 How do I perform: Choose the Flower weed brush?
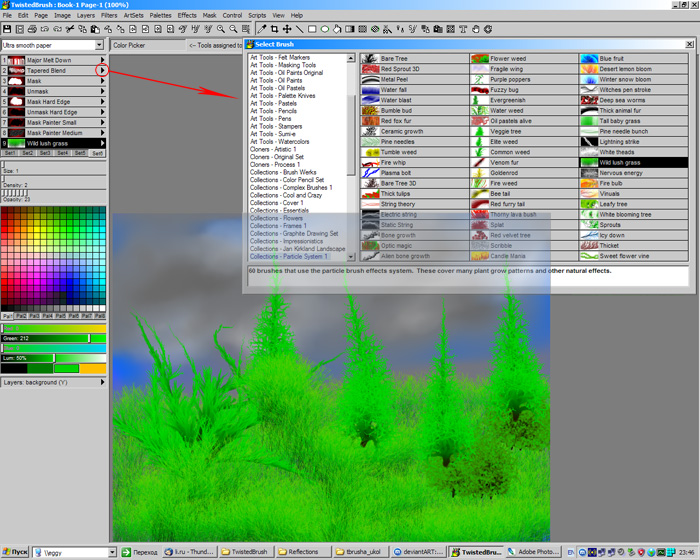pyautogui.click(x=524, y=59)
